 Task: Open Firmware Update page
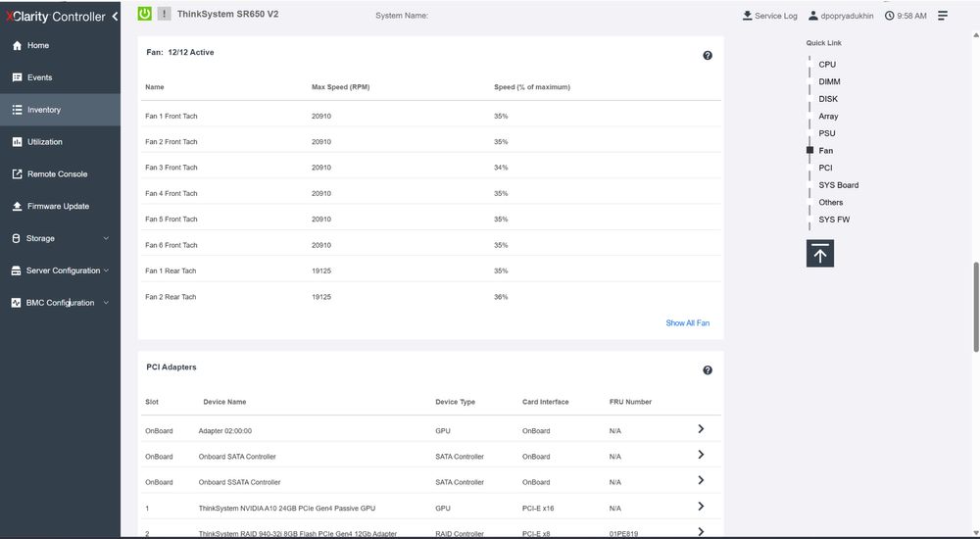point(58,207)
